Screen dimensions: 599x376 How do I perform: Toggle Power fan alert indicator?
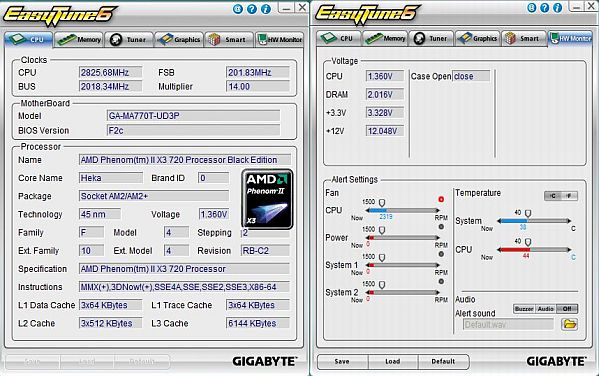441,227
